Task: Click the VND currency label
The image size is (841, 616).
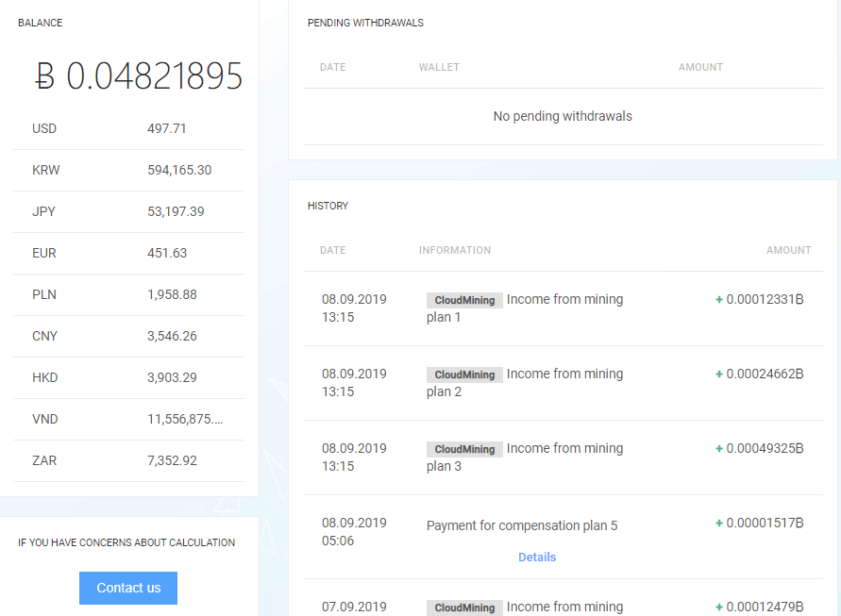Action: [44, 419]
